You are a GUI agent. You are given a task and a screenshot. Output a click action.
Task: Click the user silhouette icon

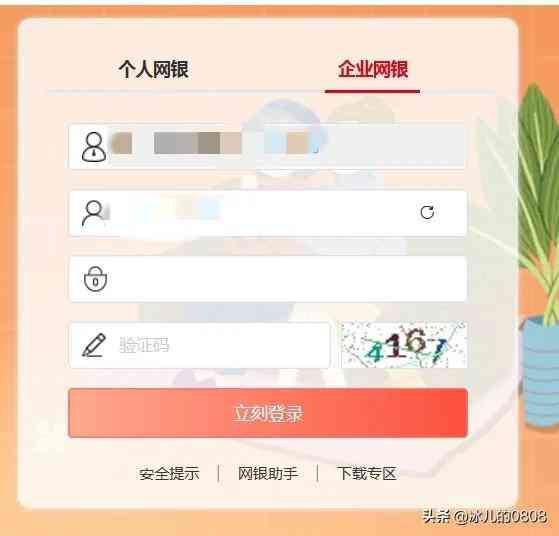coord(93,213)
